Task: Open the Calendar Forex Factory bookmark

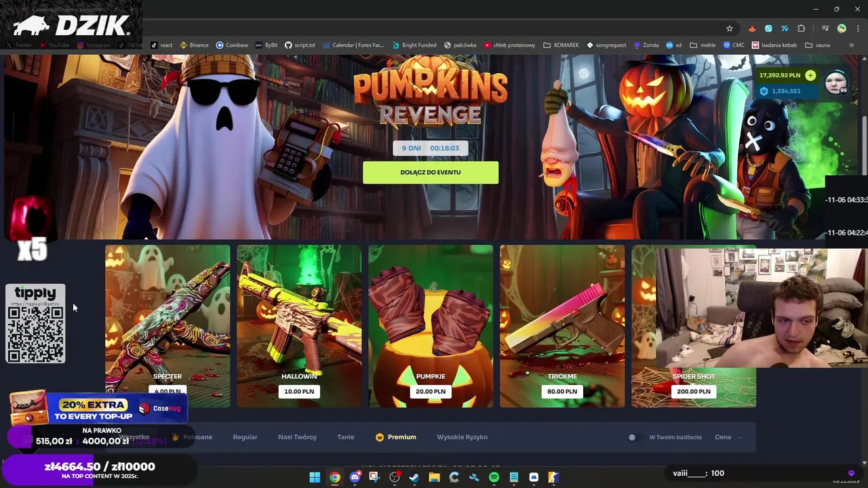Action: coord(353,45)
